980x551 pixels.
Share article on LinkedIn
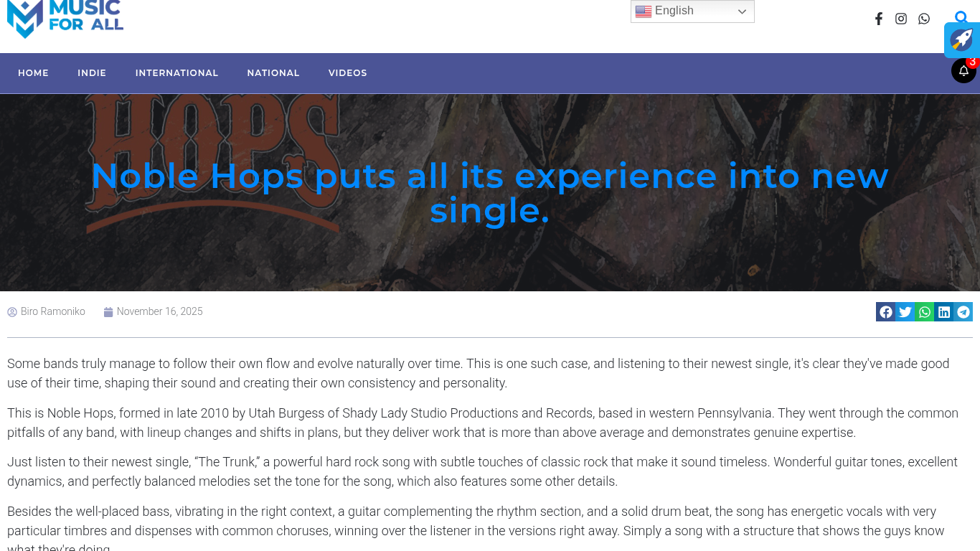pos(944,312)
